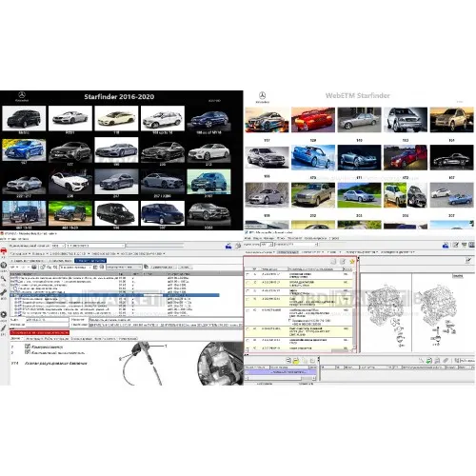Image resolution: width=476 pixels, height=476 pixels.
Task: Click the Mercedes star logo in Starfinder 2016-2020
Action: 22,95
